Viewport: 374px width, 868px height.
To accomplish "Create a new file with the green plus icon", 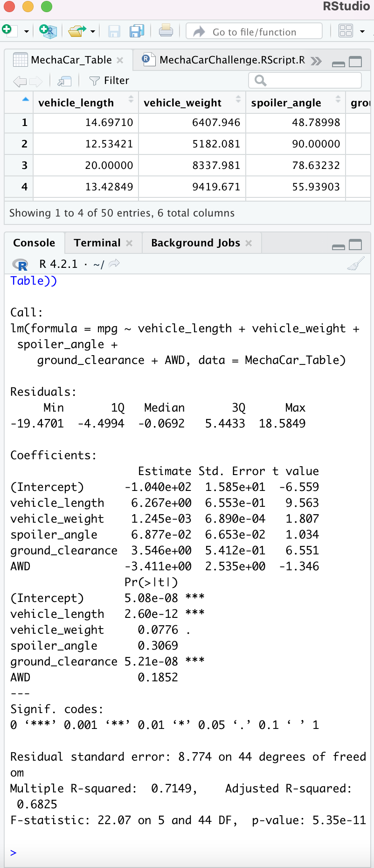I will click(8, 29).
